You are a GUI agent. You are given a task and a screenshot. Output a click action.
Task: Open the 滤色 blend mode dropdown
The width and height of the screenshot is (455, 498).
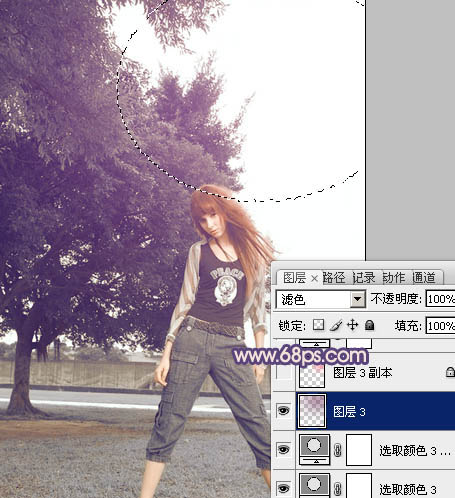357,299
